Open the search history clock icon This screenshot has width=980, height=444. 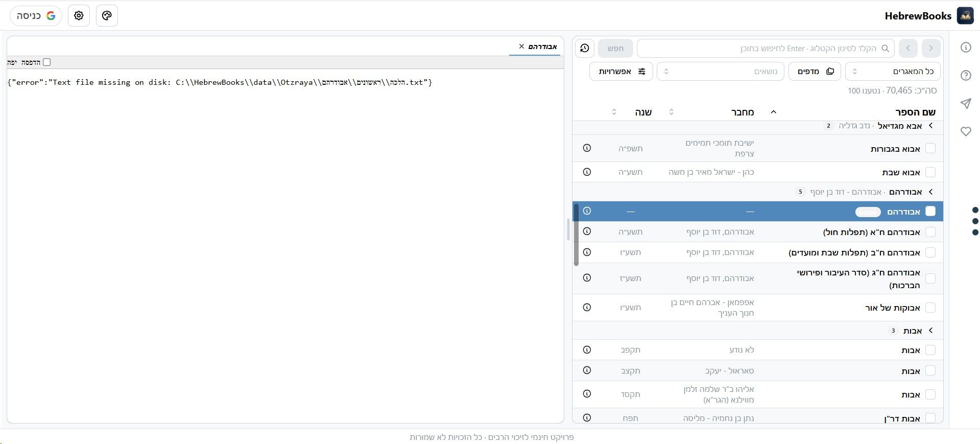click(585, 48)
